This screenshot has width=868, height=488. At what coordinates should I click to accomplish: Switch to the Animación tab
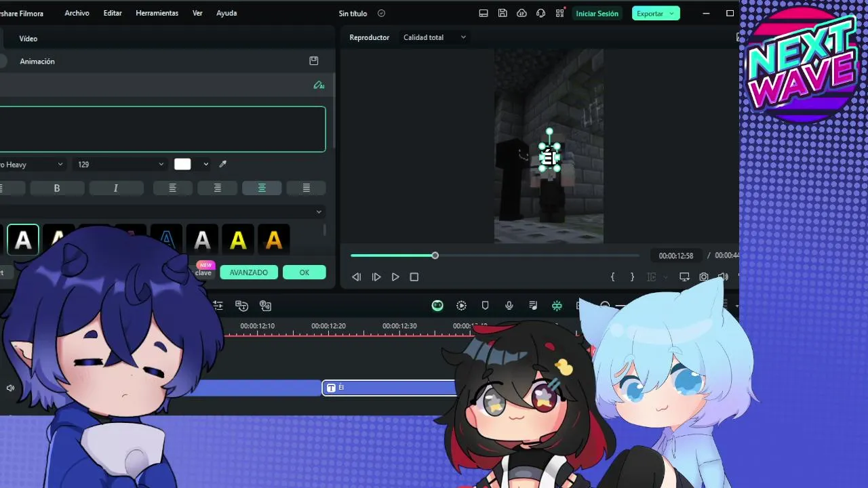[37, 61]
